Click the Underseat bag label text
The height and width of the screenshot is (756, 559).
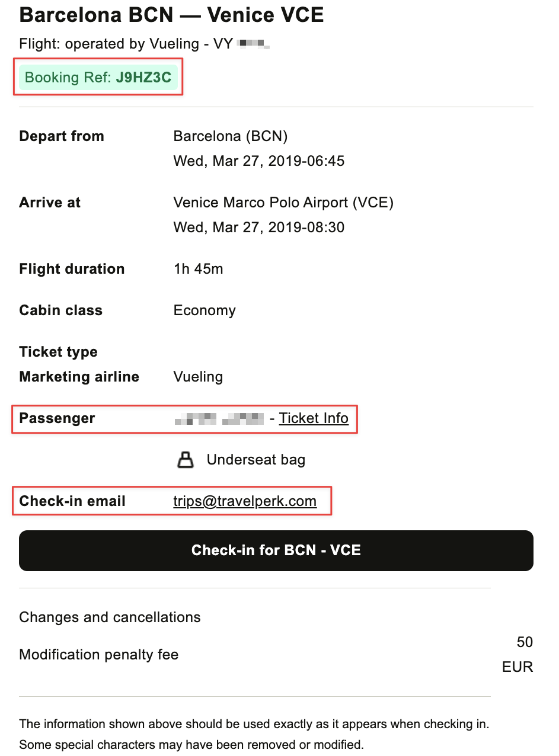pyautogui.click(x=256, y=460)
